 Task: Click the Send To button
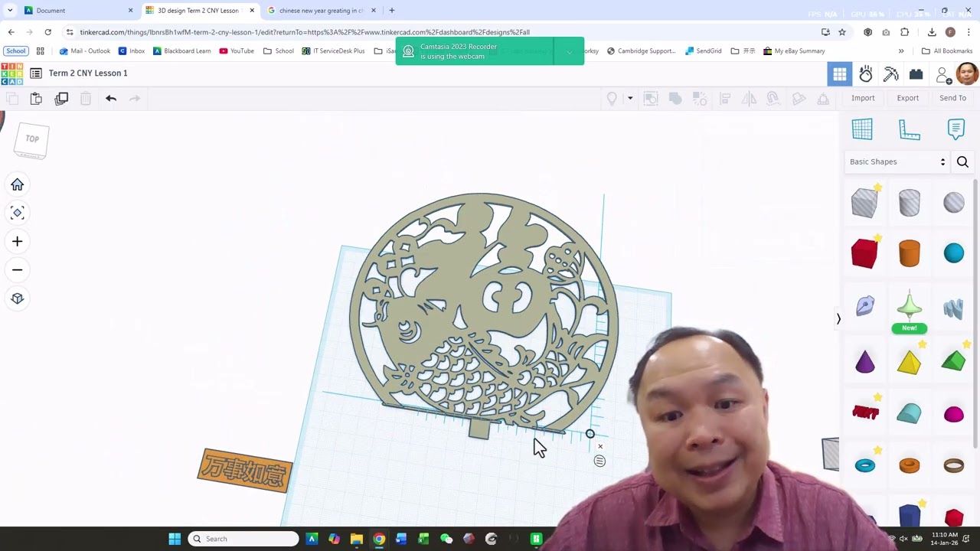pos(952,98)
